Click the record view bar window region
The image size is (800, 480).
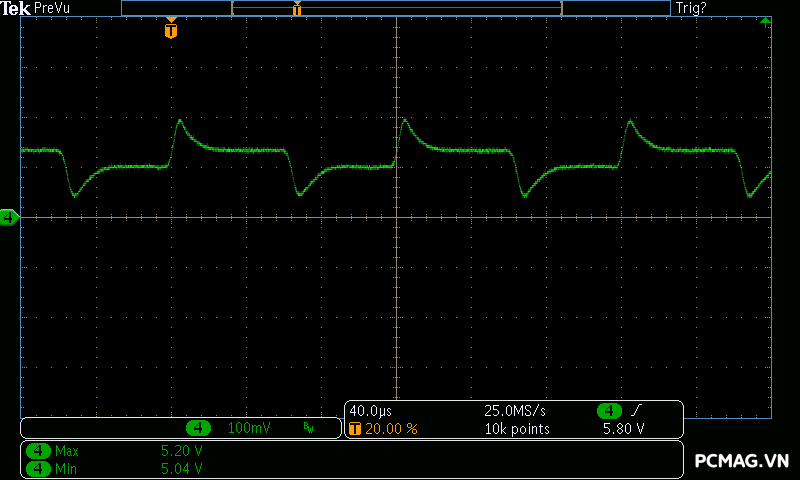click(x=396, y=8)
